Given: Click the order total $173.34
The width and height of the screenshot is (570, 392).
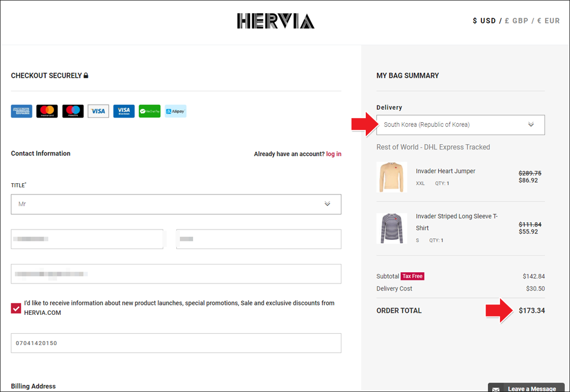Looking at the screenshot, I should click(x=532, y=311).
